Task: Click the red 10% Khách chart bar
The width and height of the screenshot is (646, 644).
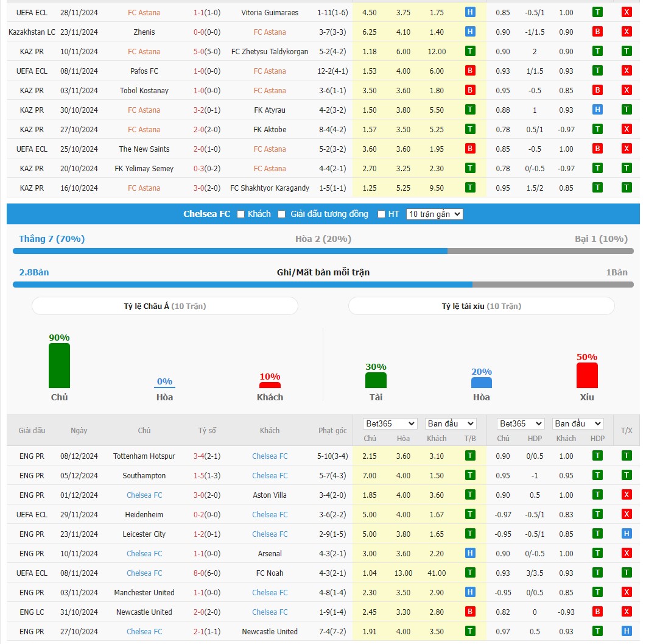Action: click(270, 385)
